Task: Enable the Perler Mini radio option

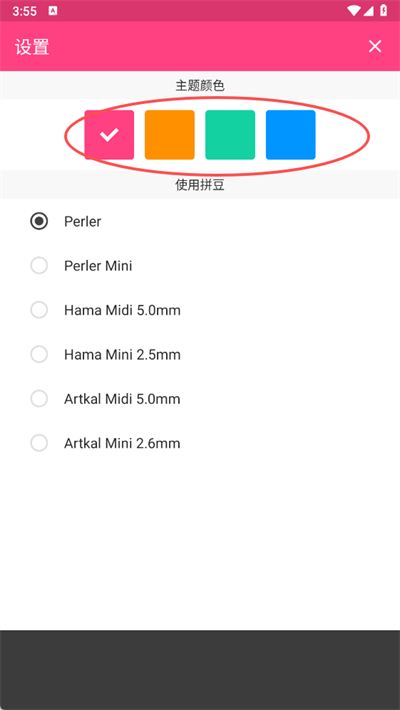Action: click(39, 265)
